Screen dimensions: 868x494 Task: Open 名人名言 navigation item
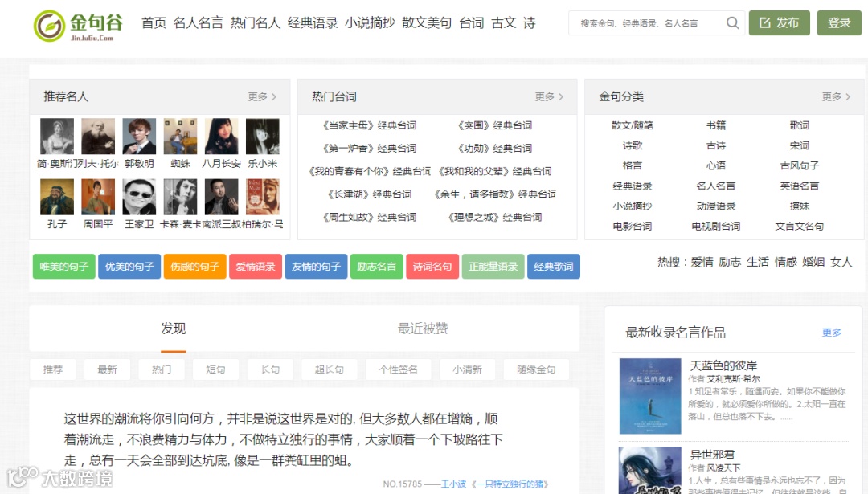(199, 23)
